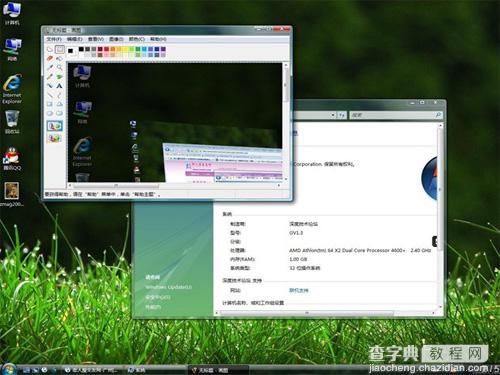Click the AMD Athlon processor text
Image resolution: width=500 pixels, height=375 pixels.
(x=360, y=250)
